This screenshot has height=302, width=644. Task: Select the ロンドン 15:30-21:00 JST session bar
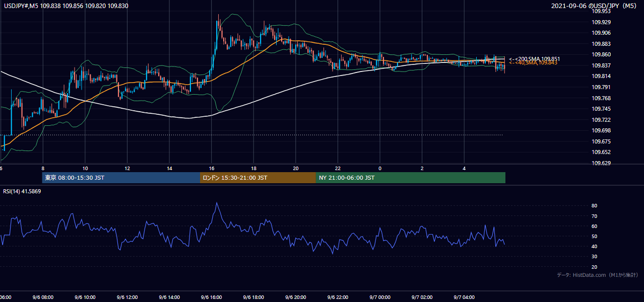tap(258, 178)
